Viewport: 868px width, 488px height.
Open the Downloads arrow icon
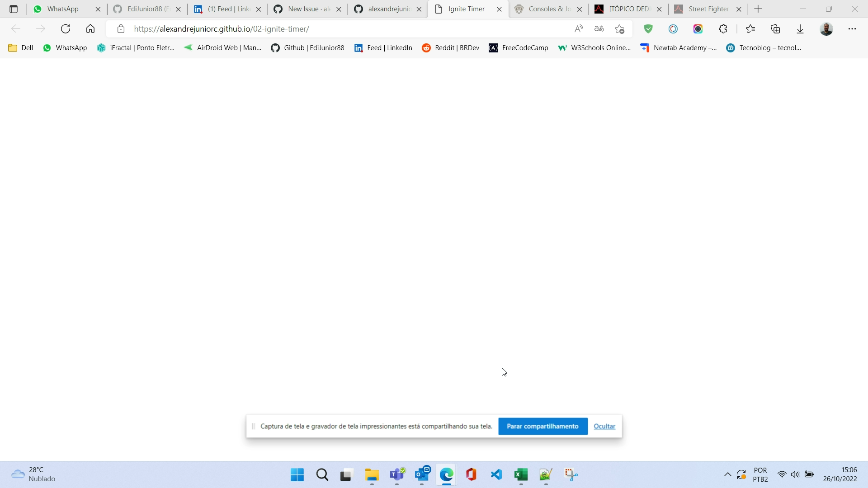[x=800, y=29]
